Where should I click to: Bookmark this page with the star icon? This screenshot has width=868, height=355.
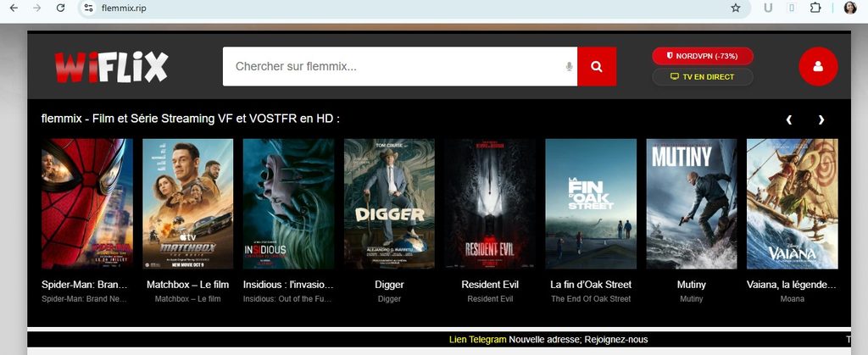tap(735, 8)
